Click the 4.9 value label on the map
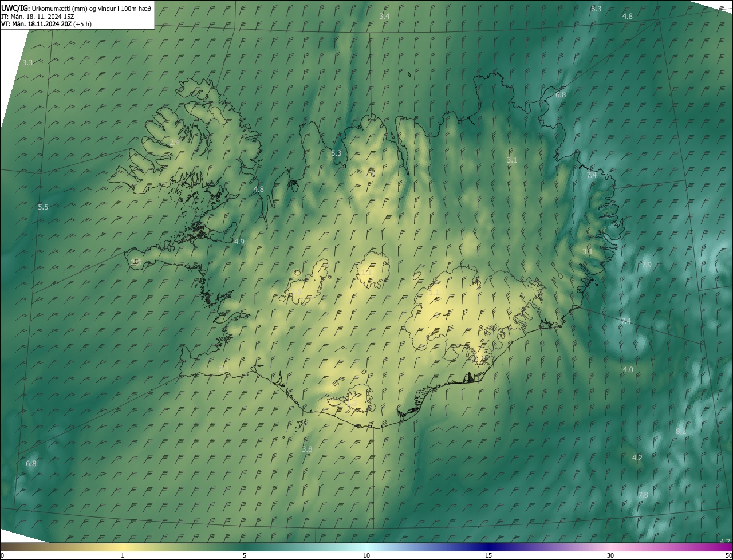 239,242
